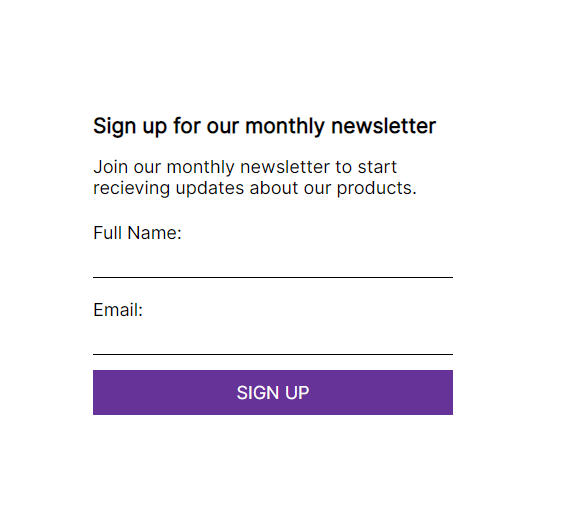Click the word "updates" in the description
This screenshot has width=574, height=506.
click(x=210, y=189)
